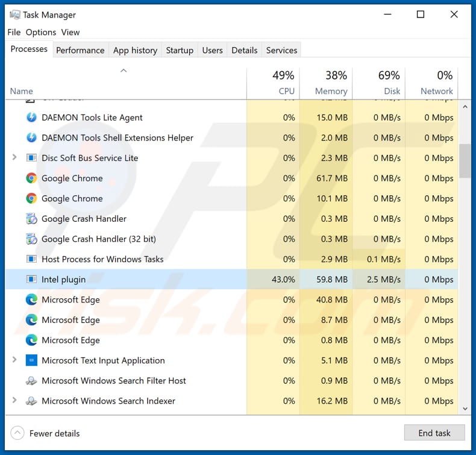Click the DAEMON Tools Lite Agent icon
The height and width of the screenshot is (455, 476).
pos(31,117)
